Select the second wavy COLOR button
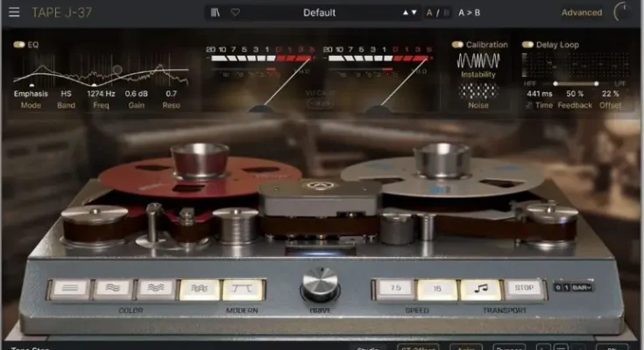This screenshot has height=350, width=644. coord(112,290)
